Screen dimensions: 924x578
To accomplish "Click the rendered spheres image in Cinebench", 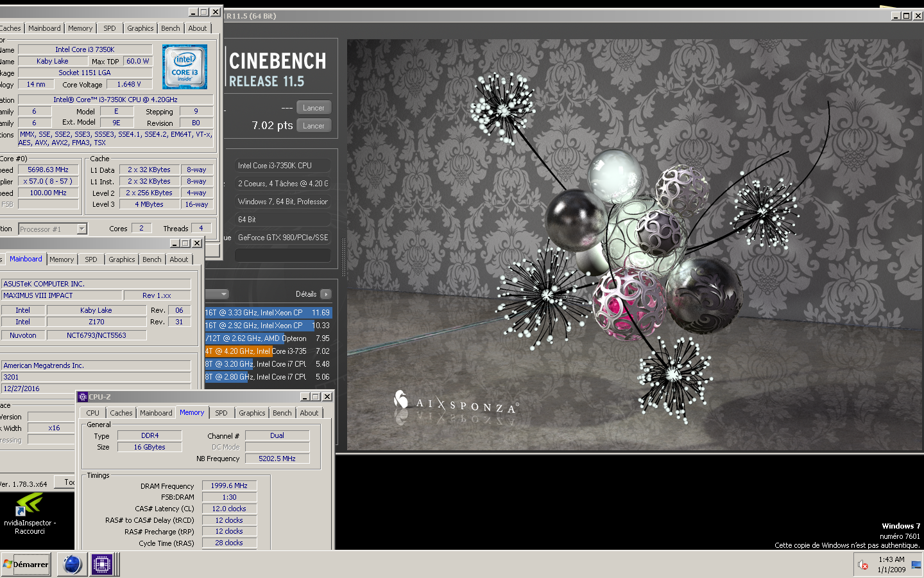I will [635, 245].
